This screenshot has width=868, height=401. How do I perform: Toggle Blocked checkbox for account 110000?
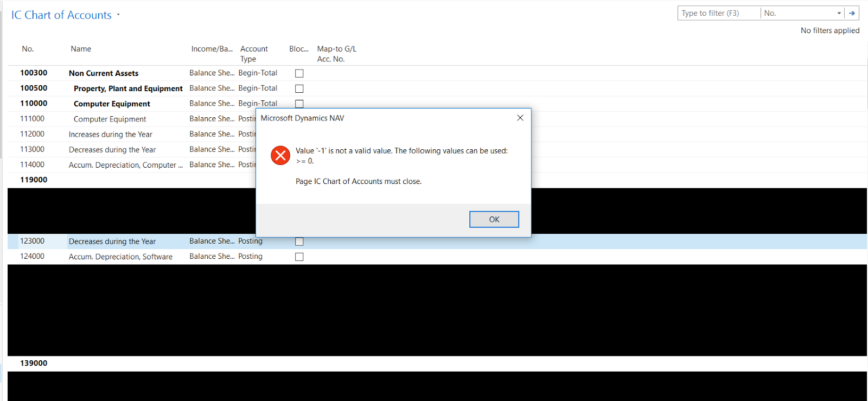(299, 104)
